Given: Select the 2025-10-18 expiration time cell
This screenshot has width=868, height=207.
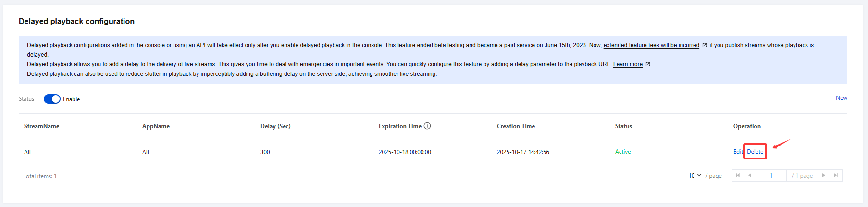Looking at the screenshot, I should tap(405, 152).
